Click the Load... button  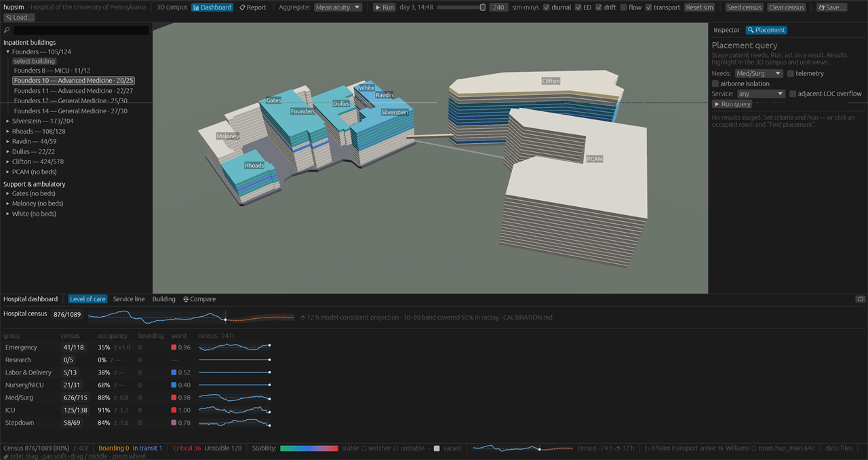click(x=19, y=18)
